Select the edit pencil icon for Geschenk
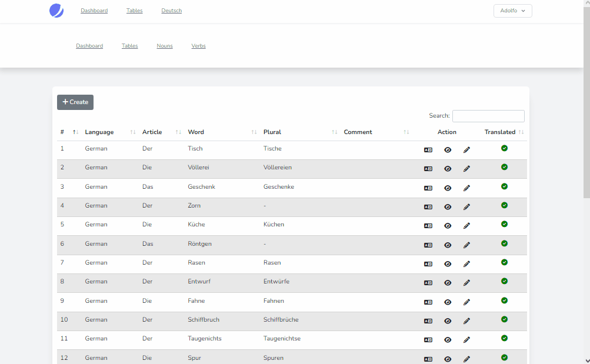The height and width of the screenshot is (364, 590). click(466, 188)
